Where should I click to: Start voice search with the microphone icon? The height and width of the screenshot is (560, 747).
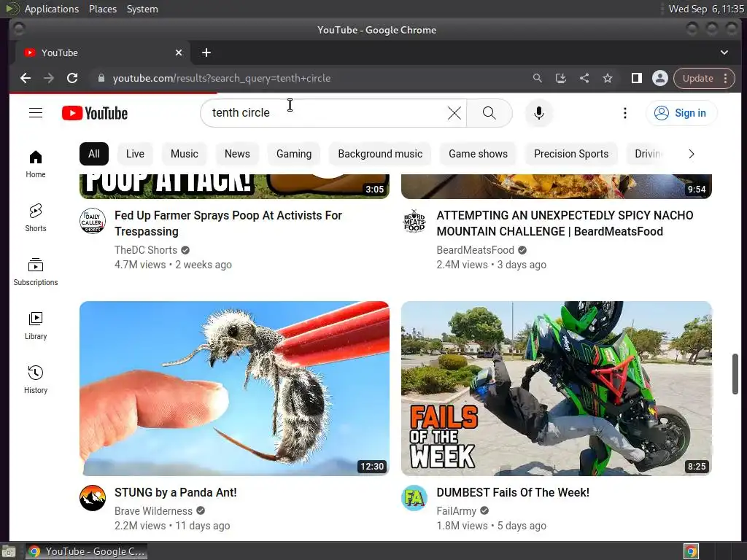pyautogui.click(x=539, y=113)
